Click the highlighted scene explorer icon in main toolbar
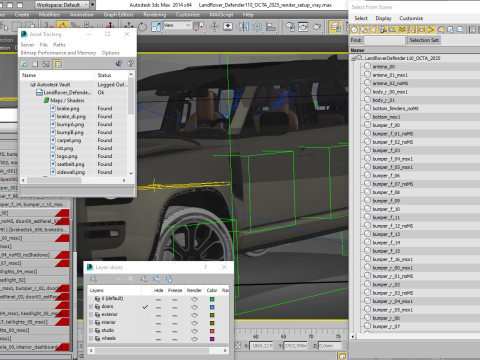Viewport: 480px width, 360px height. (335, 27)
